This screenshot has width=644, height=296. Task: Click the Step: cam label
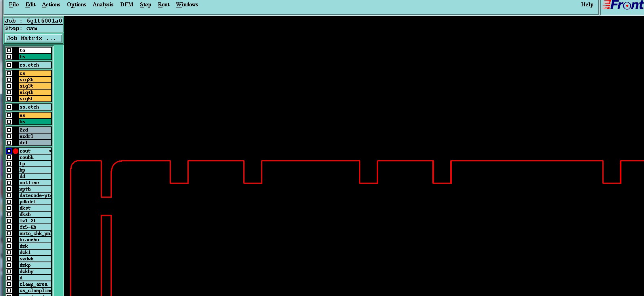(x=34, y=29)
